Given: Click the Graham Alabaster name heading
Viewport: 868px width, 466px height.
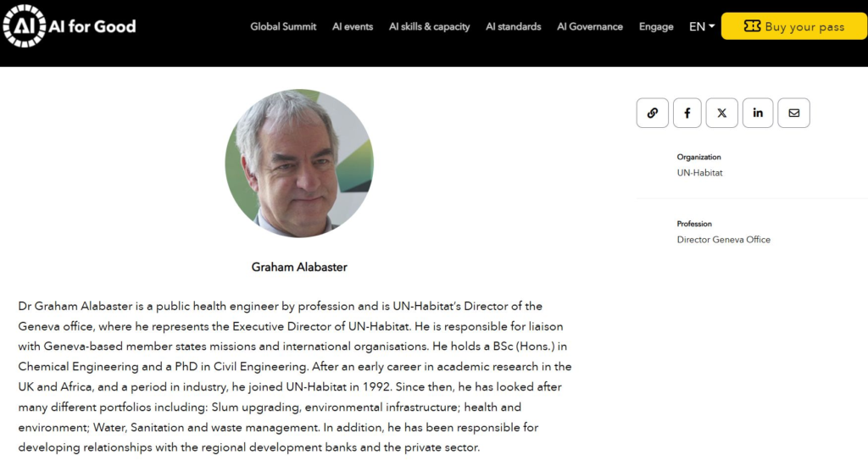Looking at the screenshot, I should (x=299, y=267).
